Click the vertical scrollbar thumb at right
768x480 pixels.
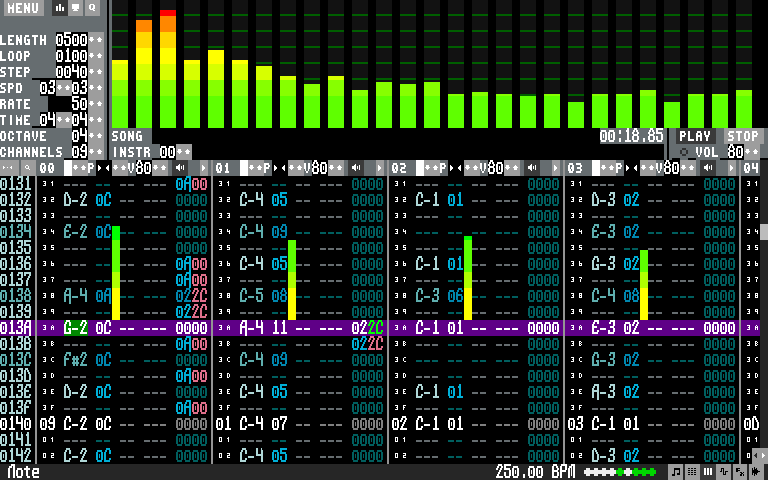[764, 232]
